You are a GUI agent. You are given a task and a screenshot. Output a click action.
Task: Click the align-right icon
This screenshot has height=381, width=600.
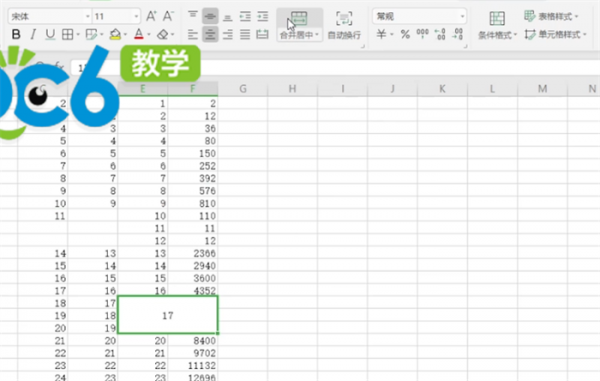[x=228, y=35]
